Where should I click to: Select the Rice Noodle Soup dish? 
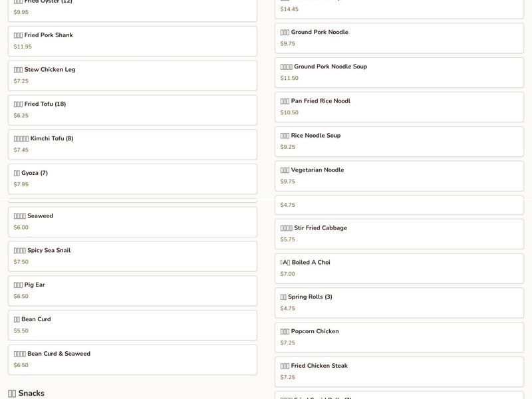(399, 142)
